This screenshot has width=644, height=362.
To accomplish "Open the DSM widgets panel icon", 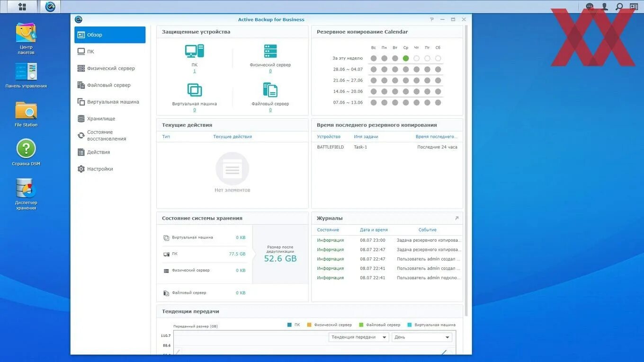I will (634, 7).
